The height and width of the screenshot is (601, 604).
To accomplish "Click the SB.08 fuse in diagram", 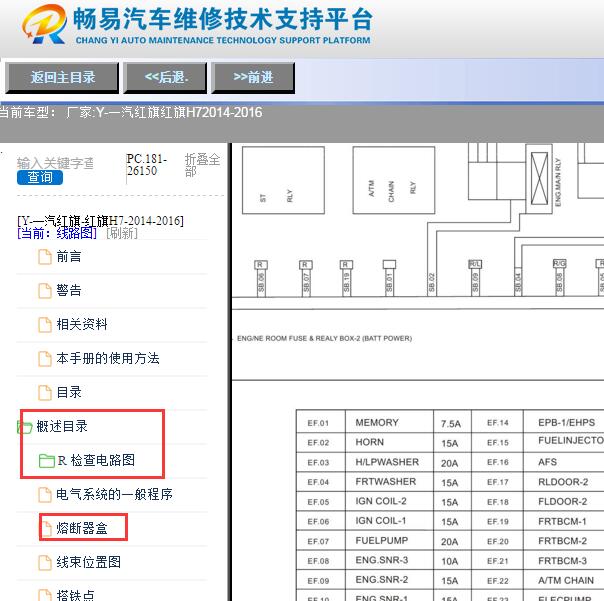I will point(559,278).
